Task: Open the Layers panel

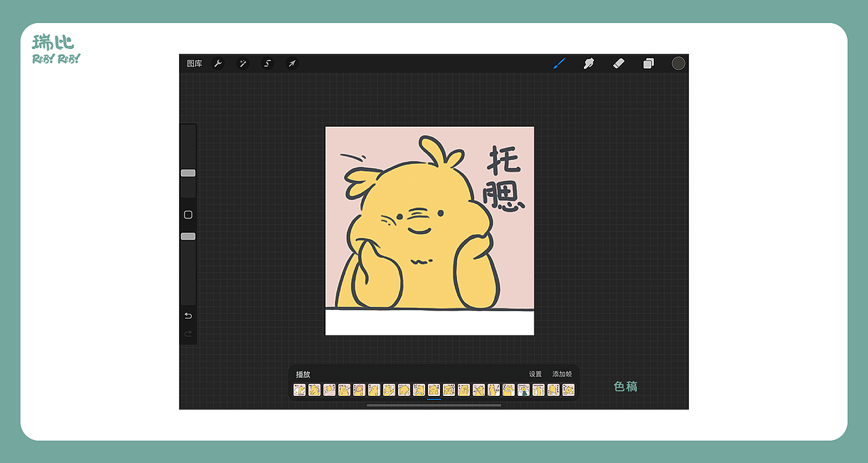Action: click(x=648, y=64)
